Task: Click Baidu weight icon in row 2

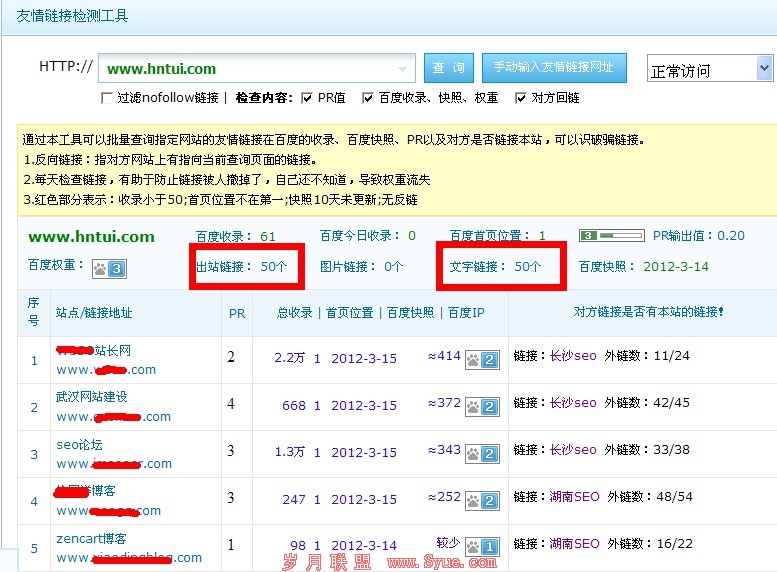Action: (x=482, y=406)
